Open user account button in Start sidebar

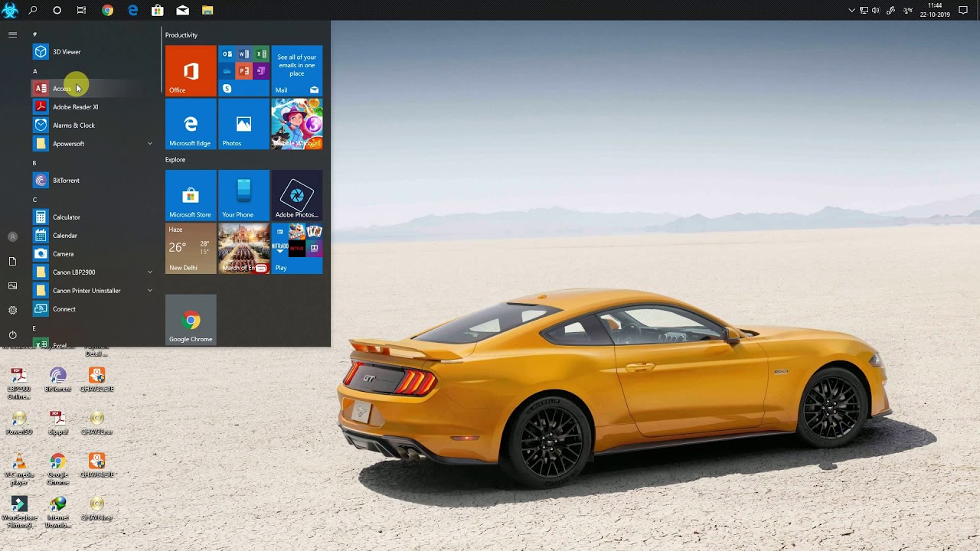tap(12, 236)
